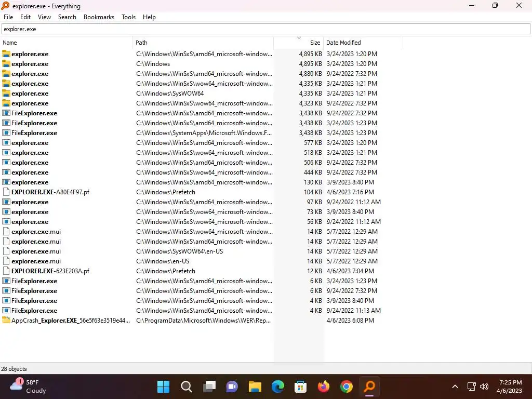
Task: Click date 4/6/2023 6:08 PM
Action: click(x=350, y=320)
